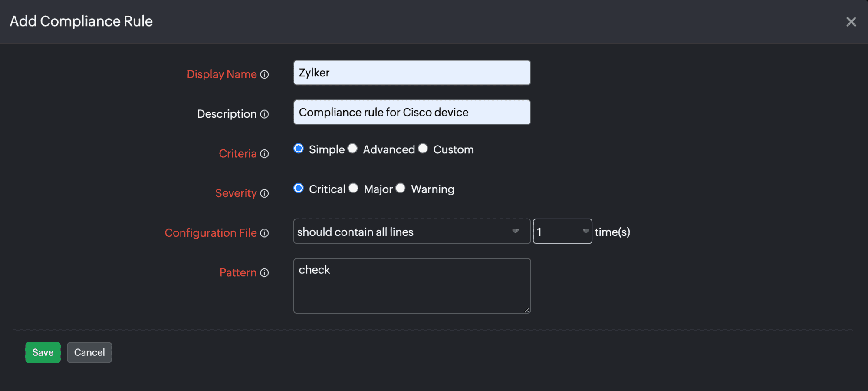Select the Advanced criteria option
The image size is (868, 391).
pos(353,149)
